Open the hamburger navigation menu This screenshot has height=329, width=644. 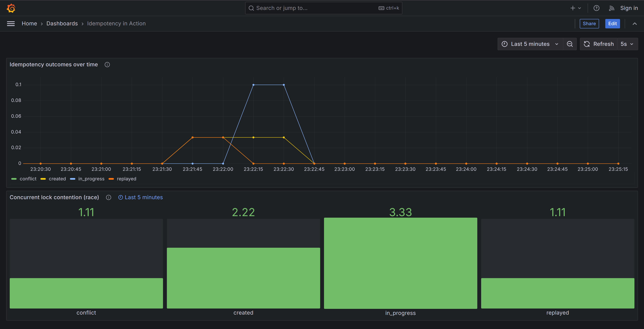[x=11, y=24]
